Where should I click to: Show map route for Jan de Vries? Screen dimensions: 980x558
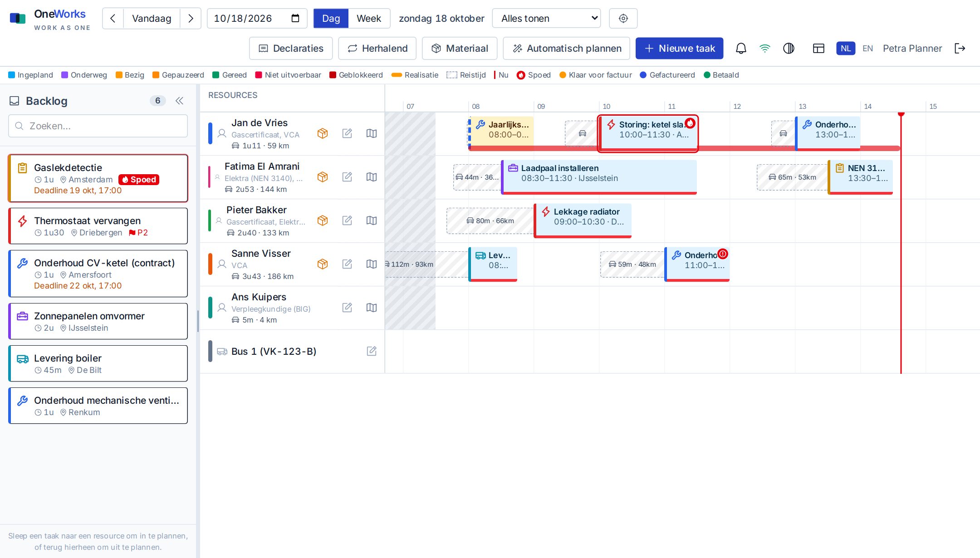372,133
